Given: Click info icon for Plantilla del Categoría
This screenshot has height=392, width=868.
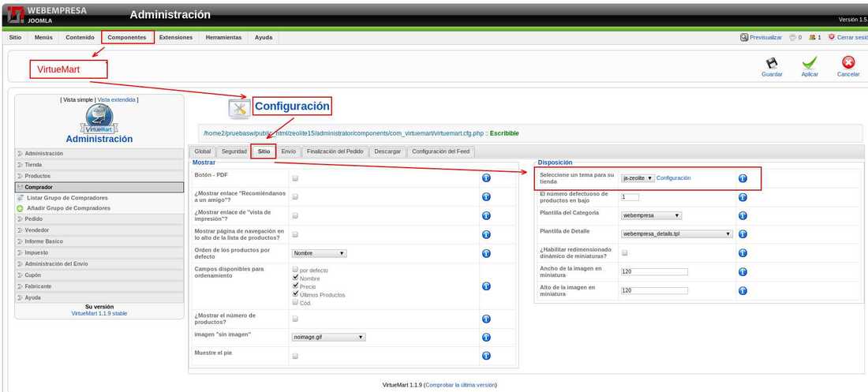Looking at the screenshot, I should click(x=743, y=215).
